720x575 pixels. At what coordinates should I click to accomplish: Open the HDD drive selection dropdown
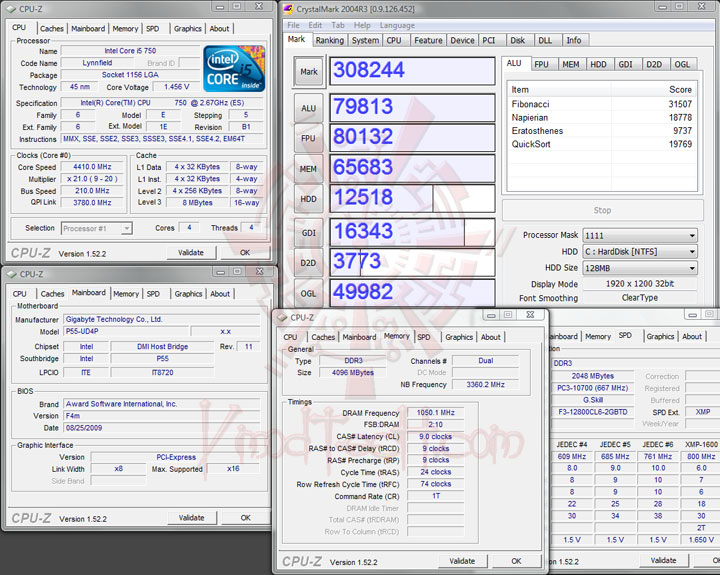point(640,252)
